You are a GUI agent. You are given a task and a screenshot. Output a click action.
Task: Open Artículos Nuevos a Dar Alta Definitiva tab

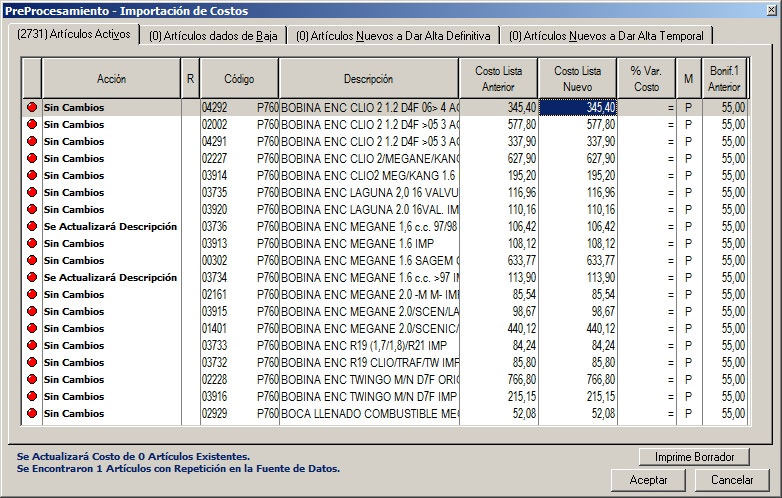393,36
